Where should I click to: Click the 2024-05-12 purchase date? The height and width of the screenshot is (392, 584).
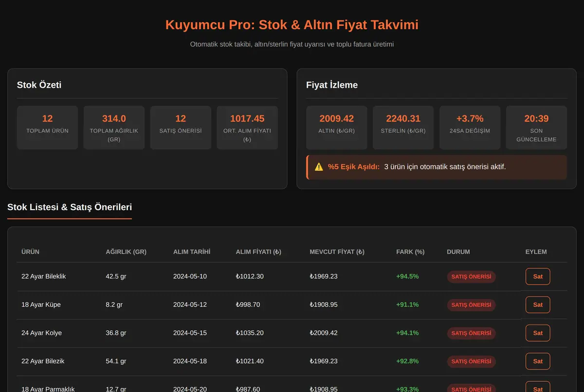point(190,304)
